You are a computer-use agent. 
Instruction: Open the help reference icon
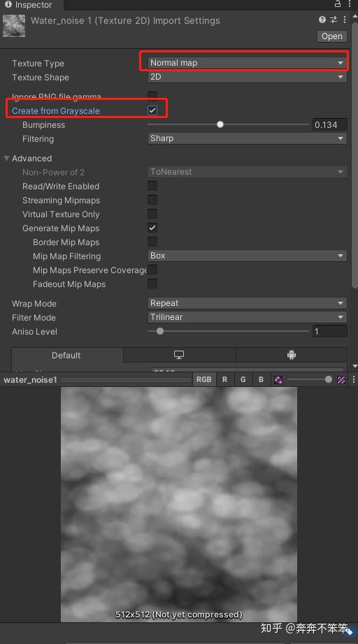pos(322,20)
